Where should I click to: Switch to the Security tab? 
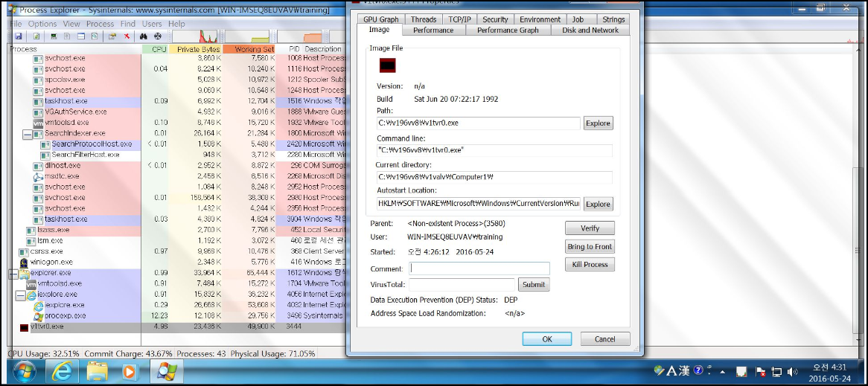[495, 19]
